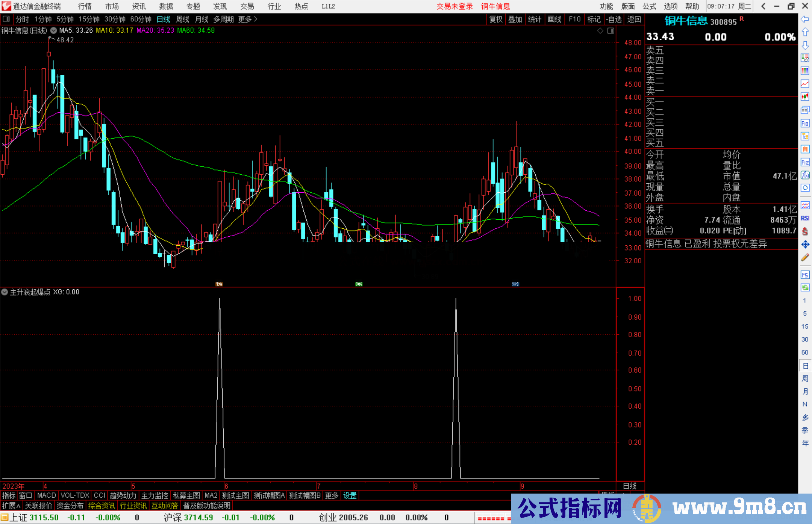Expand the 更多 periods chevron

click(x=256, y=19)
